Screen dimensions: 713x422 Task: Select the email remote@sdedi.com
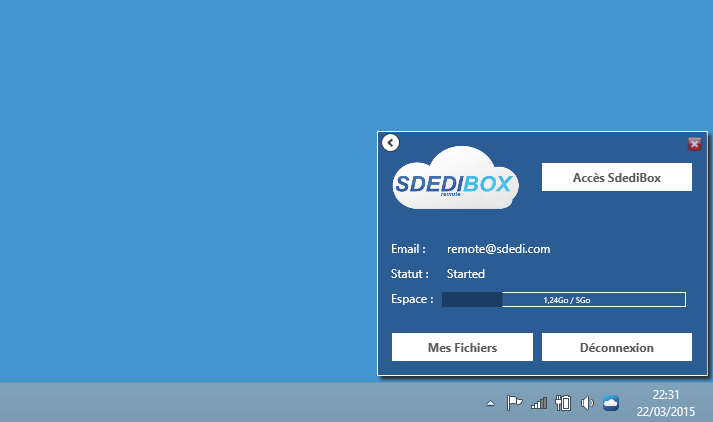(498, 249)
